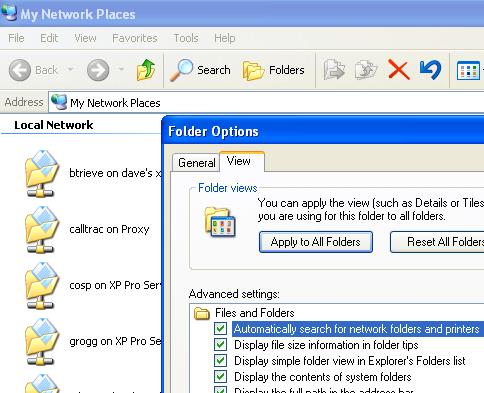Uncheck Display file size information checkbox
484x393 pixels.
(220, 345)
